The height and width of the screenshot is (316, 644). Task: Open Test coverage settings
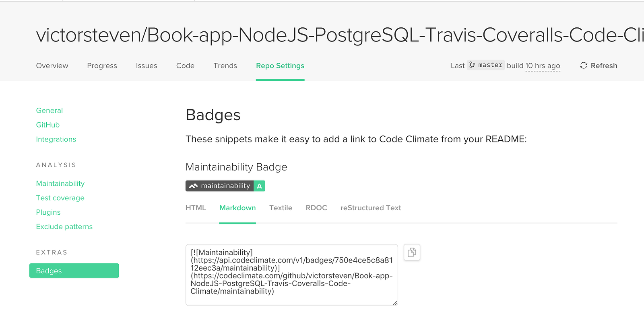60,198
